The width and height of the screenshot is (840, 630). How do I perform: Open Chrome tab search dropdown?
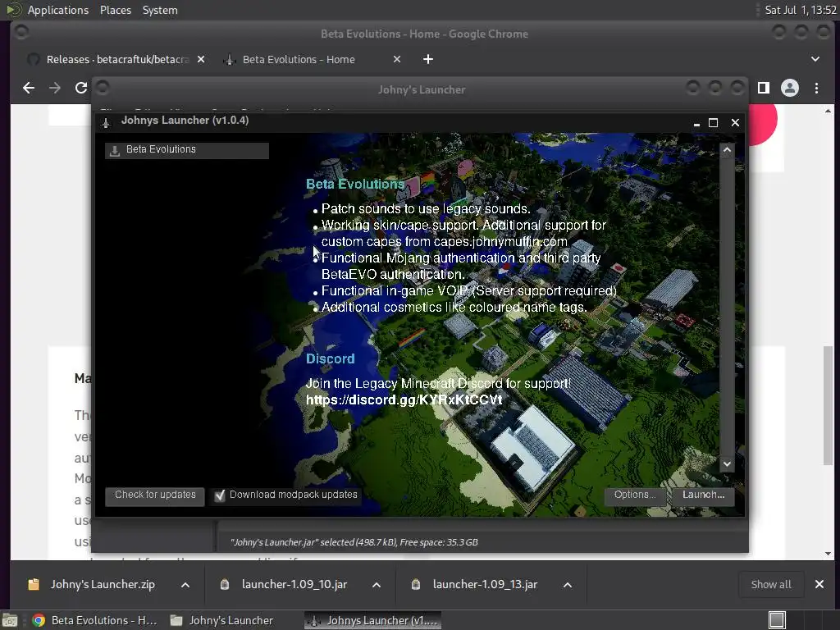tap(815, 59)
